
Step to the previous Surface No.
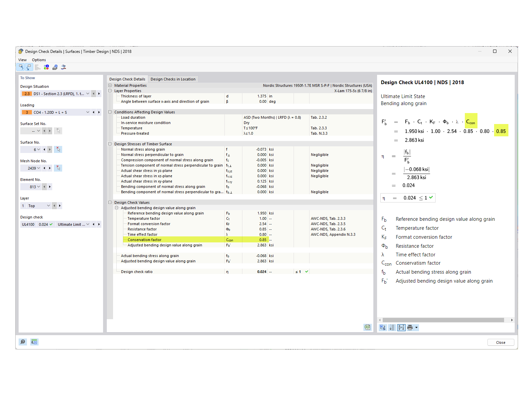click(x=44, y=149)
